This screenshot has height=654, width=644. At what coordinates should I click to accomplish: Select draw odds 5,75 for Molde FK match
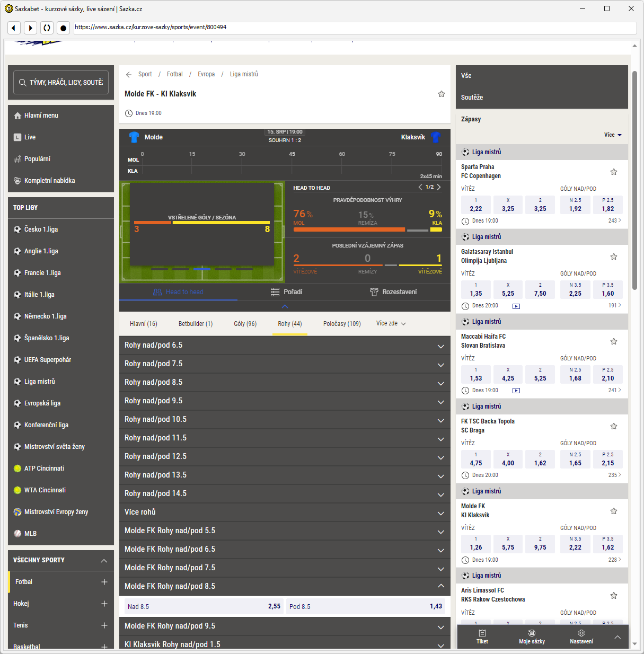pos(508,543)
